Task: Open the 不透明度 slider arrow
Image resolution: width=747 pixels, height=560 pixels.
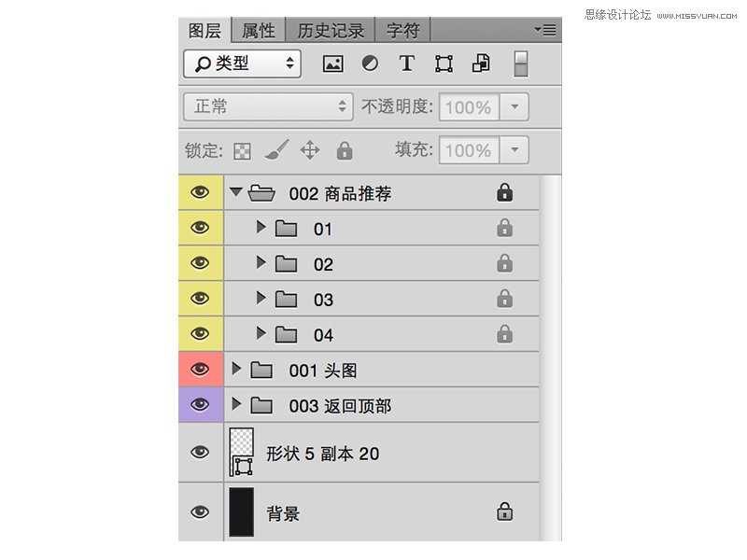Action: pos(514,106)
